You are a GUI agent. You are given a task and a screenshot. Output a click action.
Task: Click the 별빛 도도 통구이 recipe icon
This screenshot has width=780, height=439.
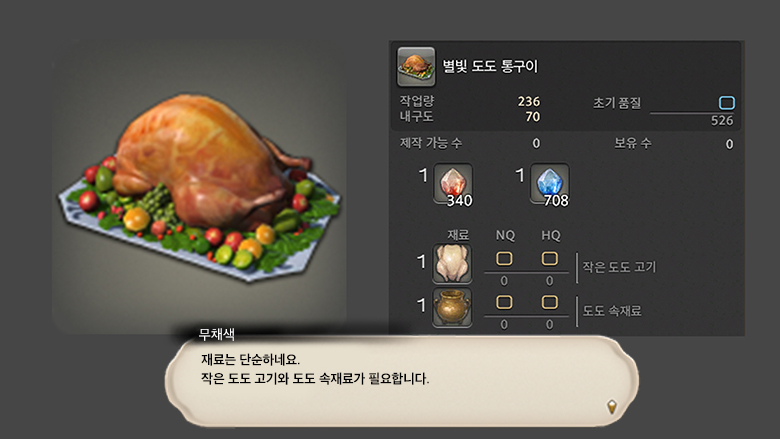click(x=416, y=67)
